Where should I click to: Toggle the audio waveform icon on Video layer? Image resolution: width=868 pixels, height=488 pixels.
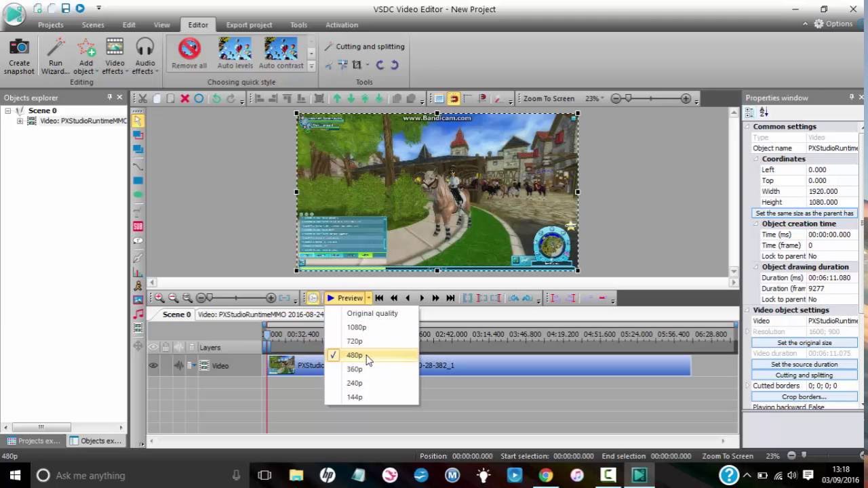tap(179, 365)
